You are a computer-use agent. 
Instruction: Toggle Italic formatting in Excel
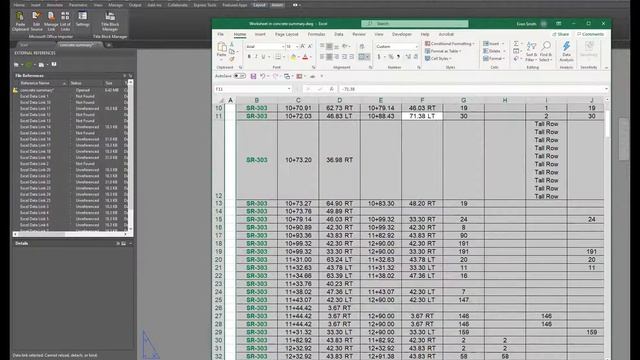tap(256, 57)
